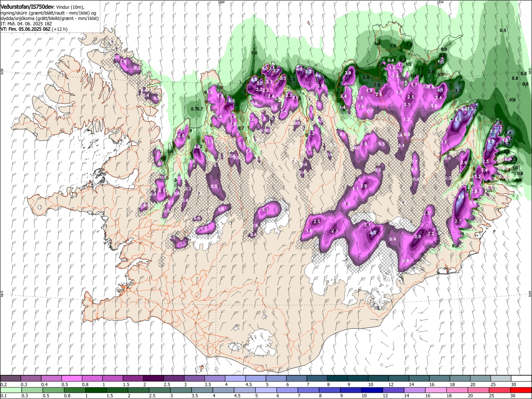Select the grey-purple 0.2–0.3 snow scale swatch
Screen dimensions: 532x399
point(10,379)
